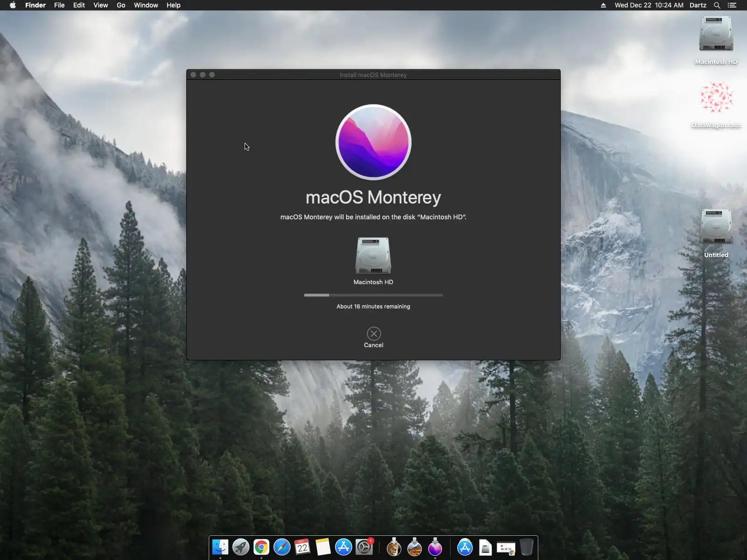Image resolution: width=747 pixels, height=560 pixels.
Task: Select the Untitled drive on the desktop
Action: (x=716, y=227)
